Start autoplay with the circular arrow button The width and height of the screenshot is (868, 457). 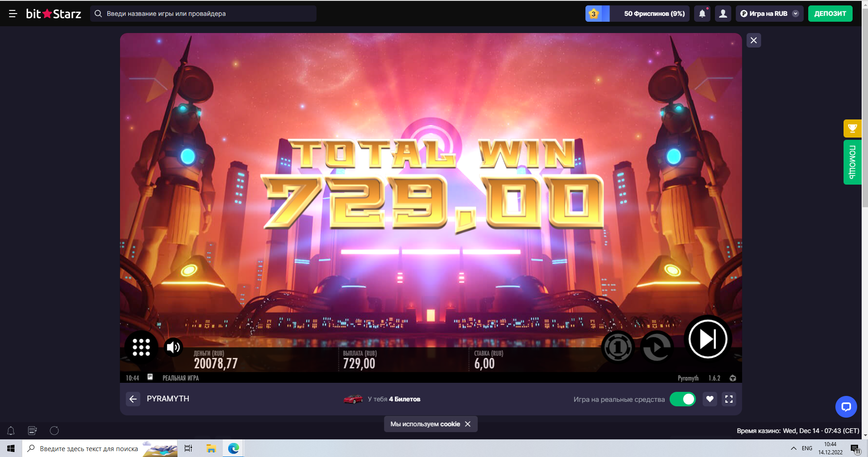click(657, 347)
